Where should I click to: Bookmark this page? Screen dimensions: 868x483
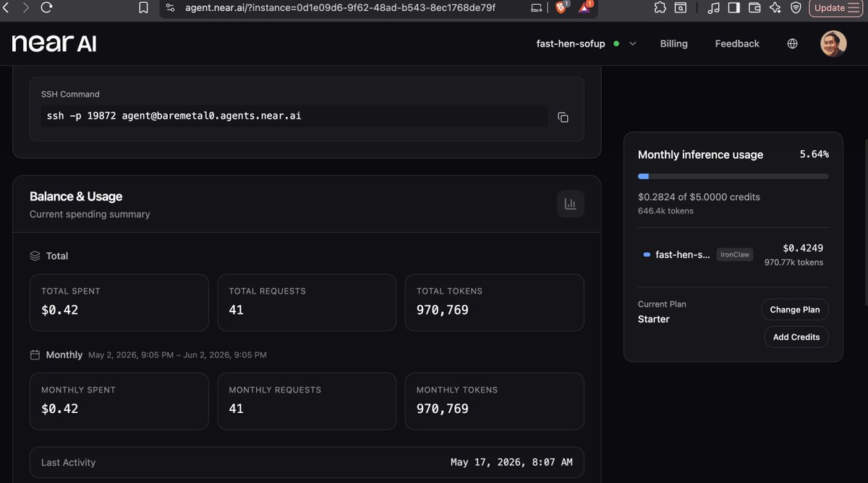point(144,8)
